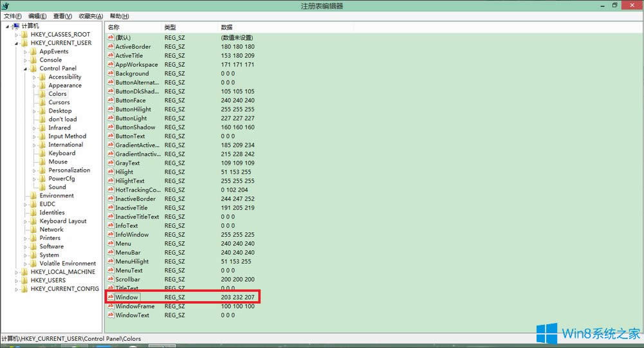Click the Sound folder icon
Image resolution: width=644 pixels, height=348 pixels.
click(42, 187)
